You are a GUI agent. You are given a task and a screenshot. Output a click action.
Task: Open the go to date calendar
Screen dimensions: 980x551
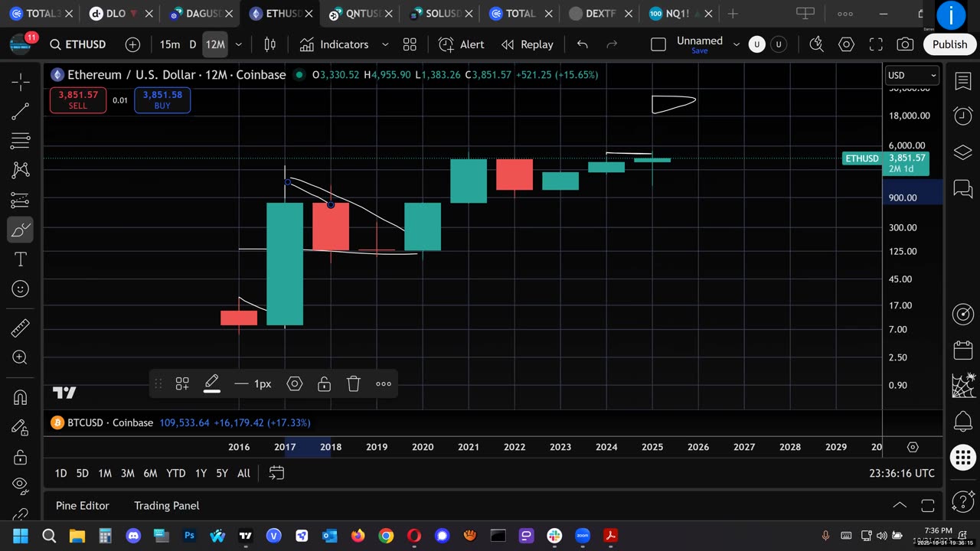coord(276,474)
